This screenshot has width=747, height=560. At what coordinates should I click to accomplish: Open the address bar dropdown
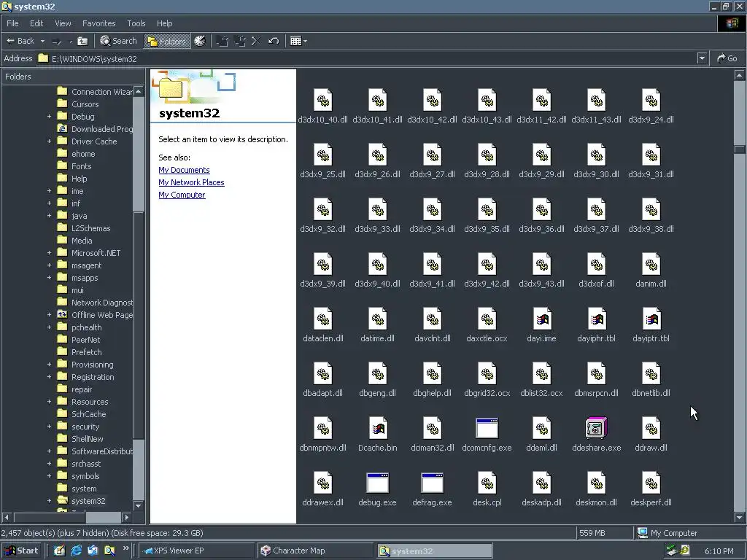[702, 58]
